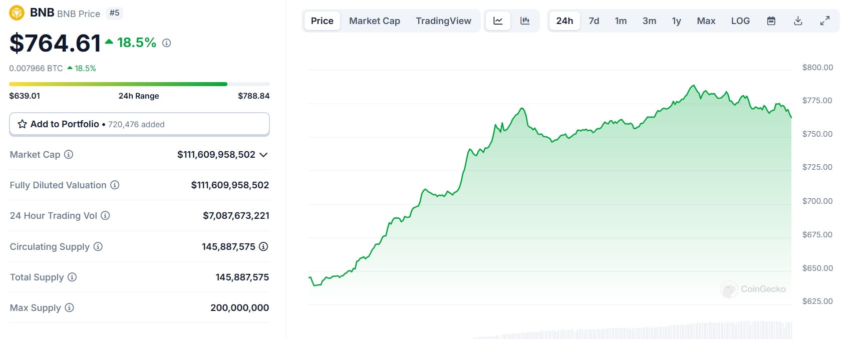Click the $800.00 axis label

click(817, 68)
